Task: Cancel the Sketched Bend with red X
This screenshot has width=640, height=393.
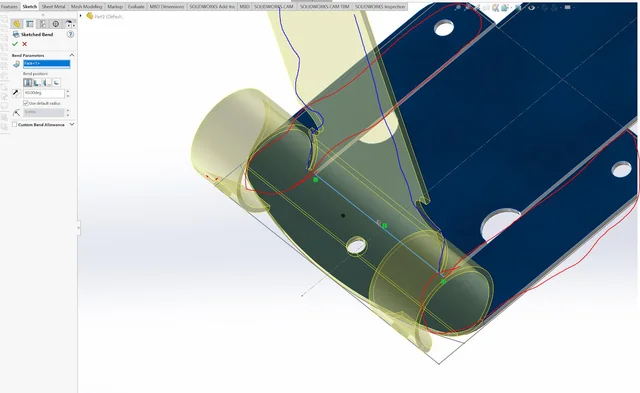Action: coord(24,44)
